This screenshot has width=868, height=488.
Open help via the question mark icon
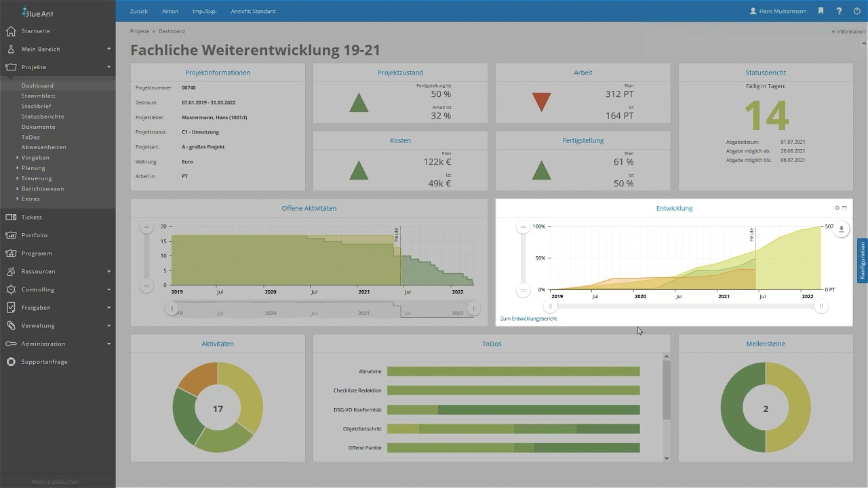(839, 12)
